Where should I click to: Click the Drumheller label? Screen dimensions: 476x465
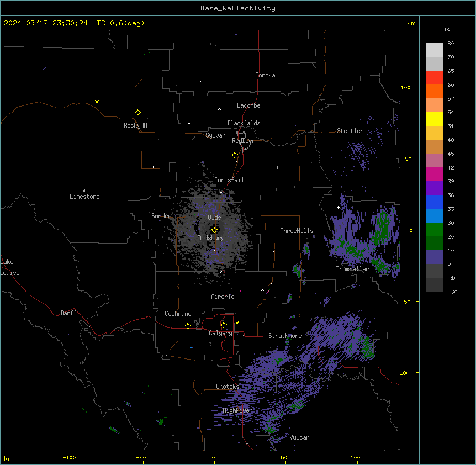point(352,269)
